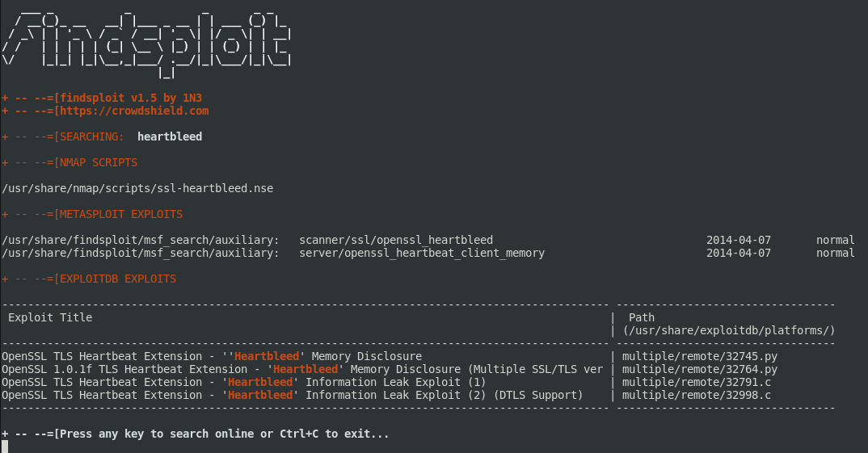Click the multiple/remote/32791.c path
The height and width of the screenshot is (453, 868).
[697, 382]
